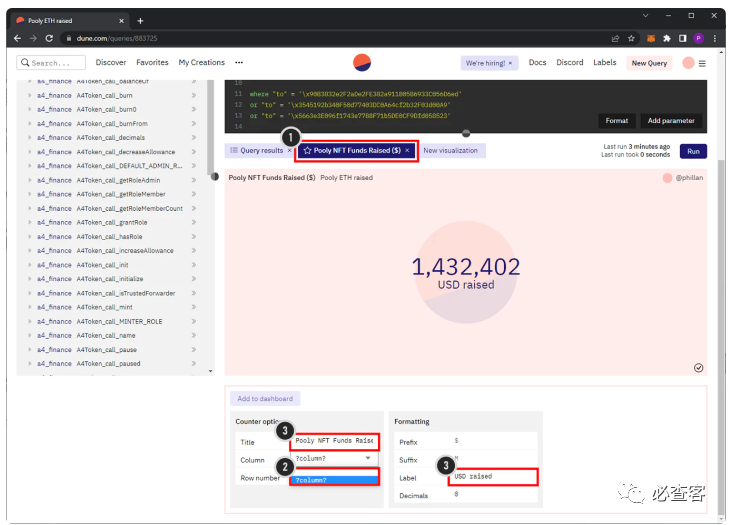Bookmark this page with the star icon

(x=631, y=39)
